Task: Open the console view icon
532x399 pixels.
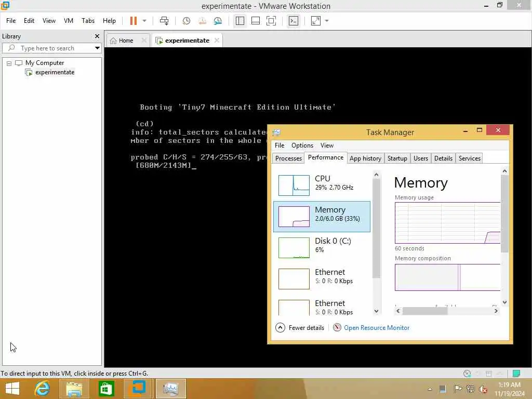Action: [294, 21]
